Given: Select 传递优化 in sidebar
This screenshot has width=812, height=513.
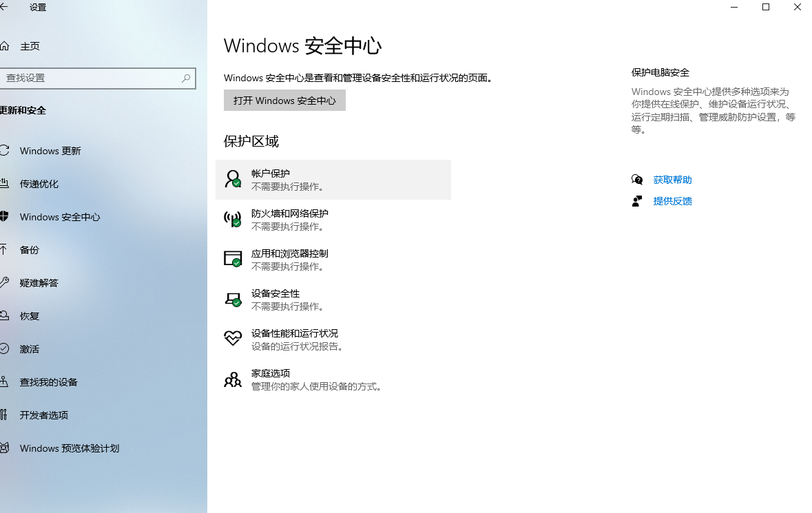Looking at the screenshot, I should click(39, 184).
